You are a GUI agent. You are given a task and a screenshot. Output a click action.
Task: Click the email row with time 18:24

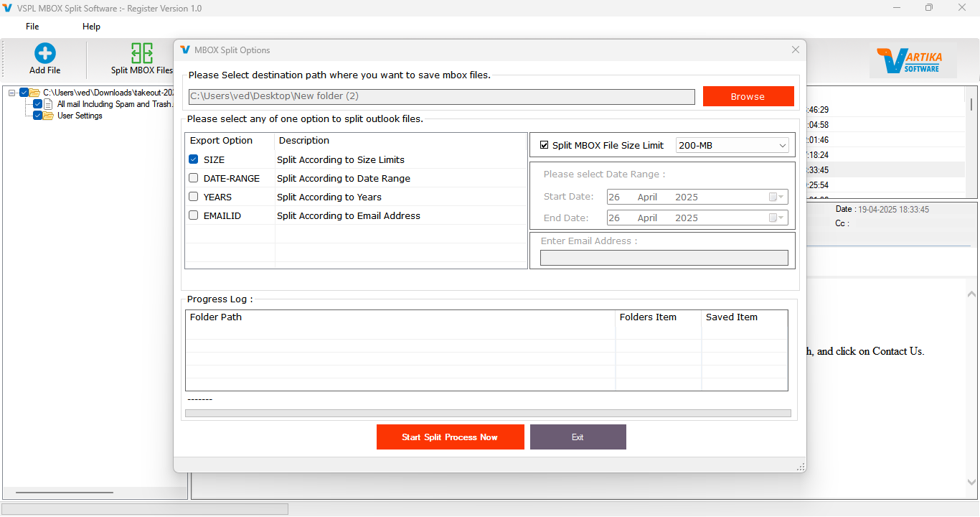tap(886, 155)
